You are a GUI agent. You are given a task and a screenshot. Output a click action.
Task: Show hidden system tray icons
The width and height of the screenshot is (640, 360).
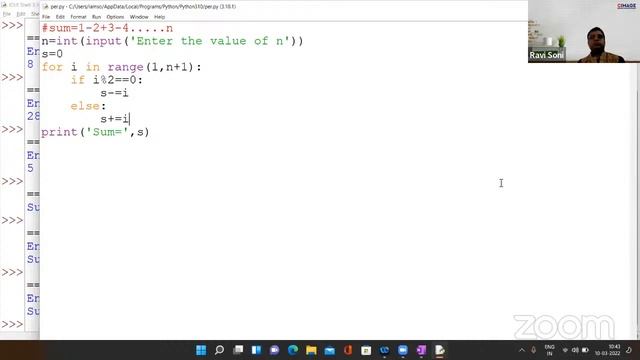click(522, 350)
